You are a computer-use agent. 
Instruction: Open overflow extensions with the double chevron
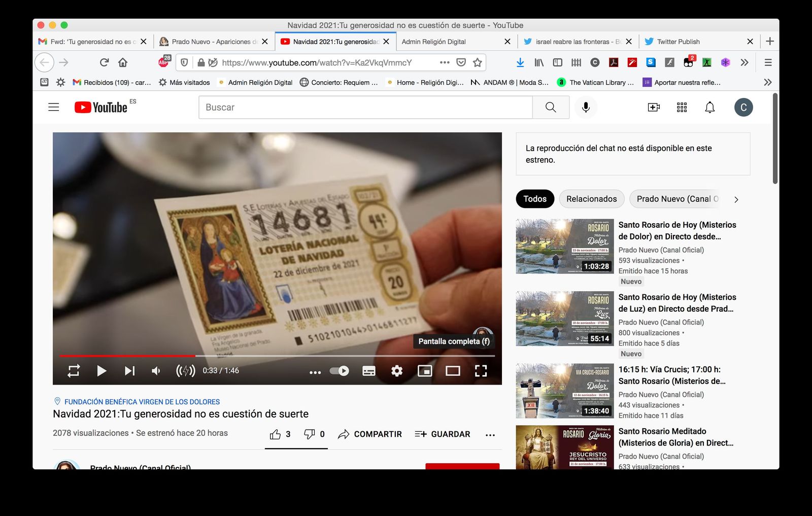[745, 62]
